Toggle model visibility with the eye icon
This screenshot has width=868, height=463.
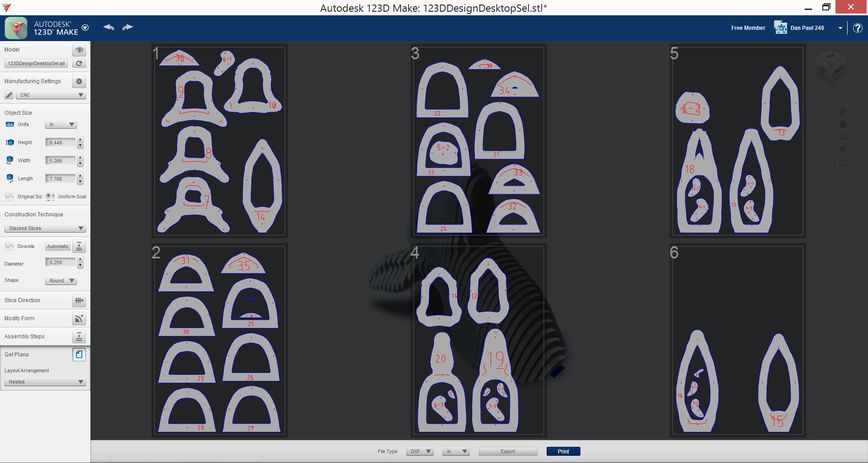pos(79,50)
